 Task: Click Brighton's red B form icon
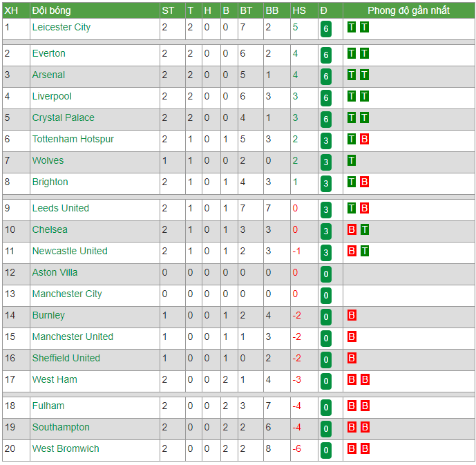pos(364,182)
